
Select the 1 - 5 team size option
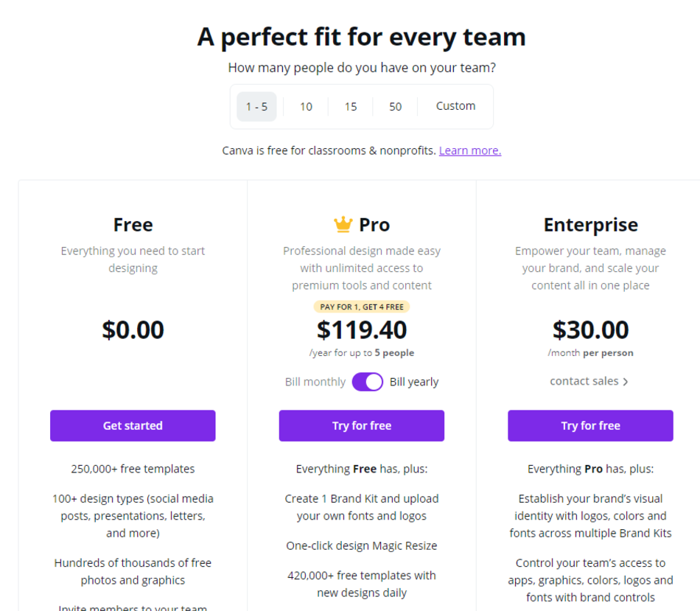coord(256,107)
